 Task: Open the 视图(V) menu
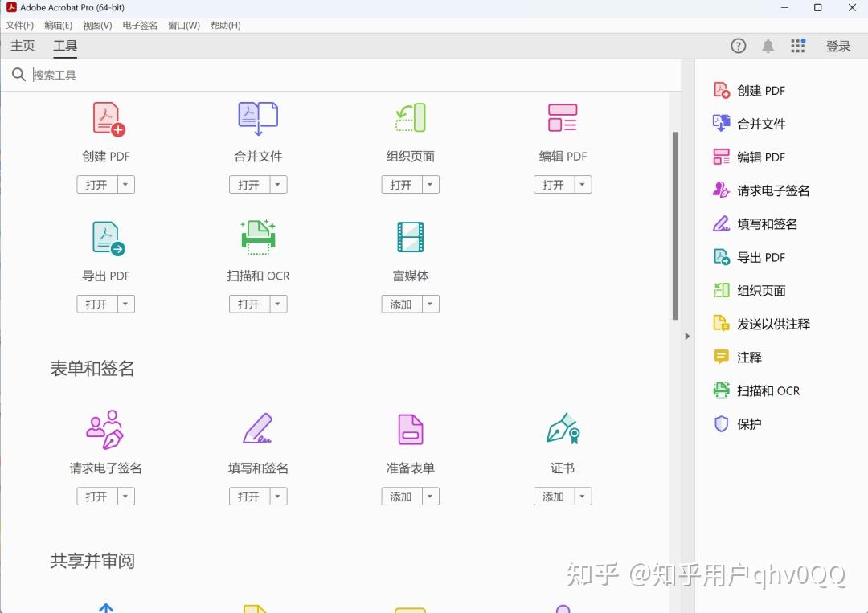point(97,26)
